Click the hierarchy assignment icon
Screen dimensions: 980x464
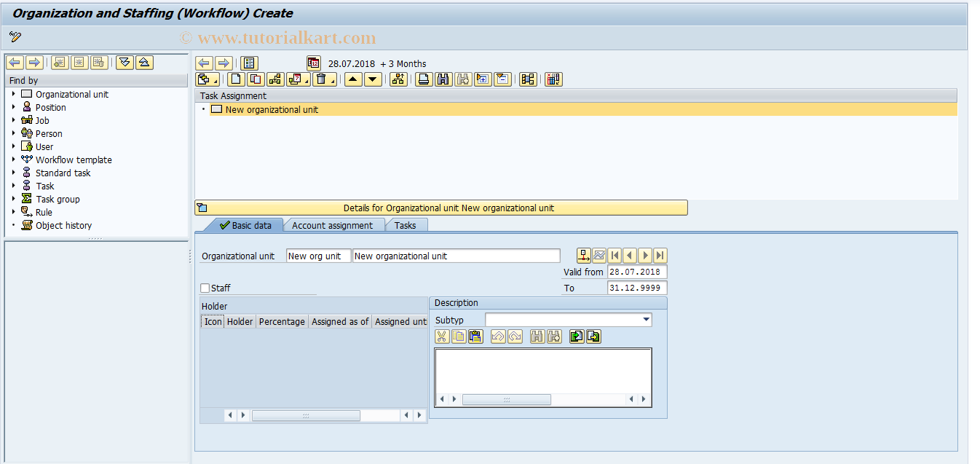click(x=275, y=79)
